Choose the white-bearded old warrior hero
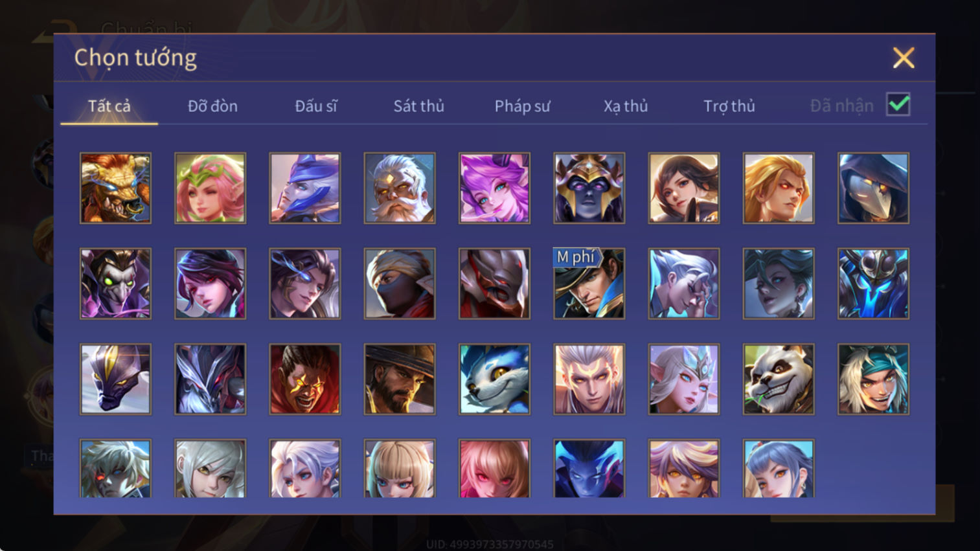The width and height of the screenshot is (980, 551). click(x=400, y=188)
